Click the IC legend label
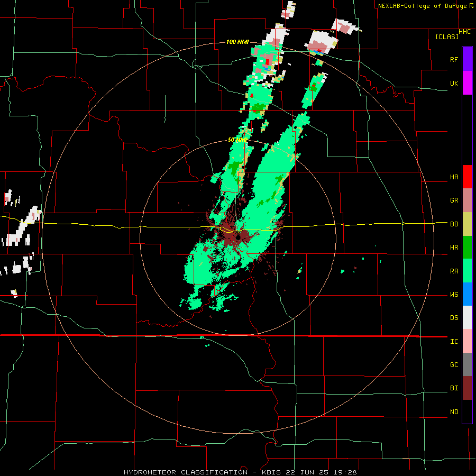Viewport: 476px width, 476px height. click(x=454, y=342)
